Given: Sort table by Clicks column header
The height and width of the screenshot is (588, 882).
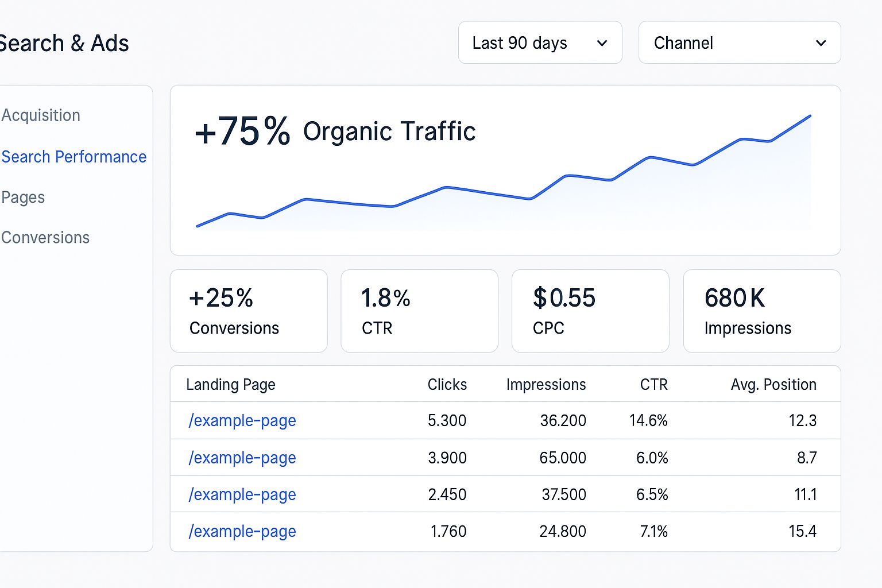Looking at the screenshot, I should pos(447,385).
